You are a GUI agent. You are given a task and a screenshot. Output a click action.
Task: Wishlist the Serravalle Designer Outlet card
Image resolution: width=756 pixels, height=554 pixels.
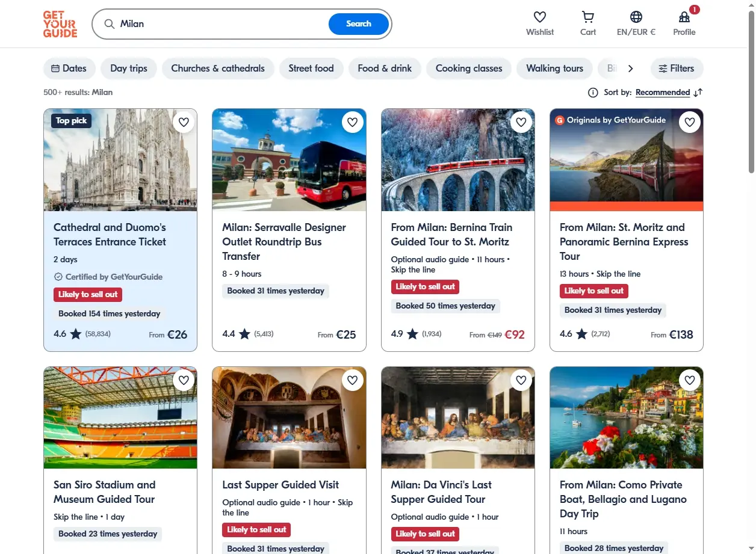[353, 122]
